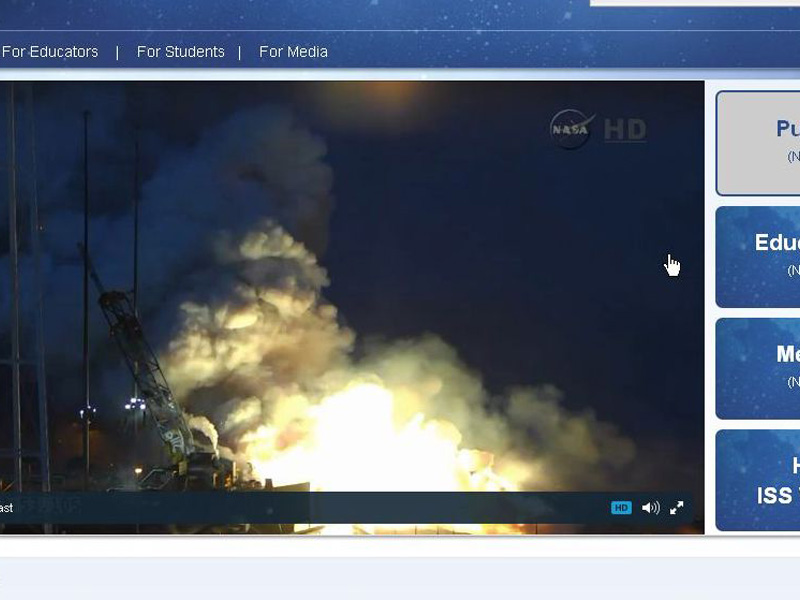Click the faded timecode in the player bar
This screenshot has height=600, width=800.
48,508
